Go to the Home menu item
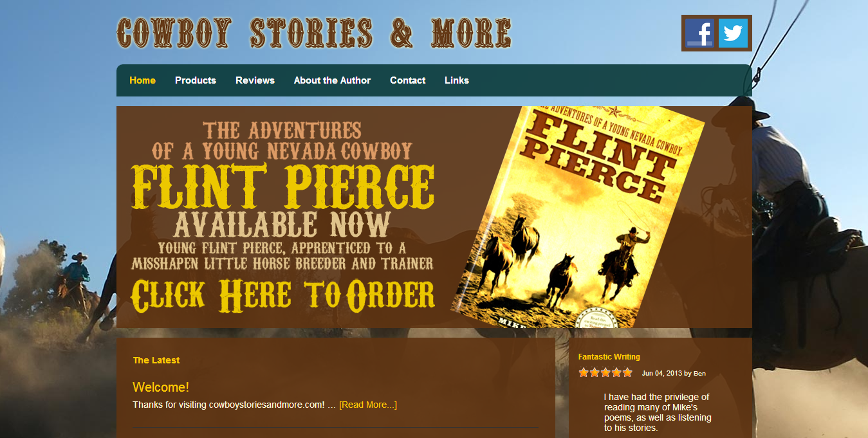868x438 pixels. pyautogui.click(x=142, y=80)
